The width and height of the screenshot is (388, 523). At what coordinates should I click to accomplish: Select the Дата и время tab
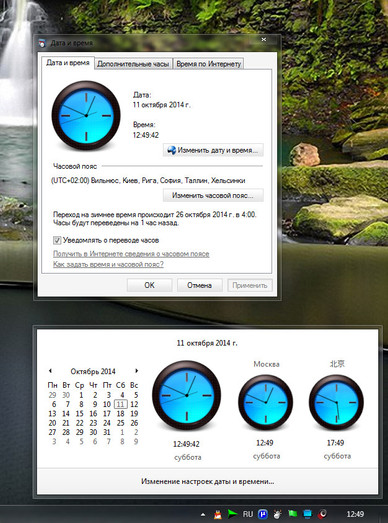coord(68,63)
